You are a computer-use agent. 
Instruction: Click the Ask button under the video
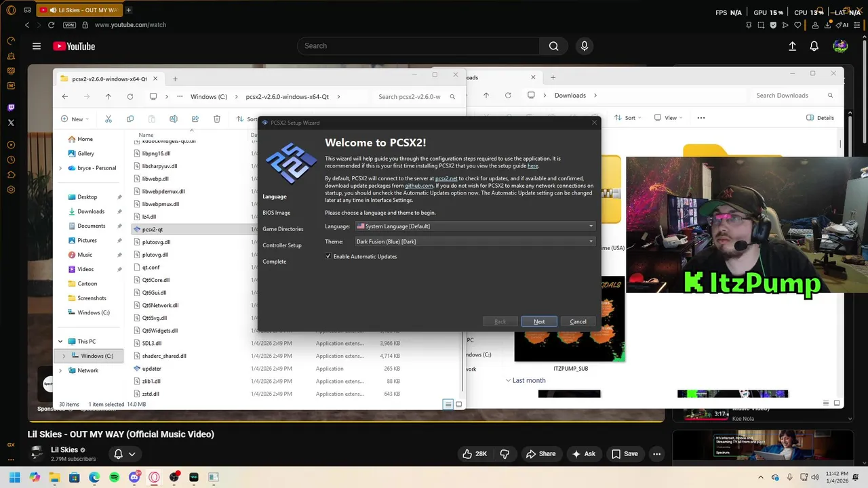click(584, 453)
